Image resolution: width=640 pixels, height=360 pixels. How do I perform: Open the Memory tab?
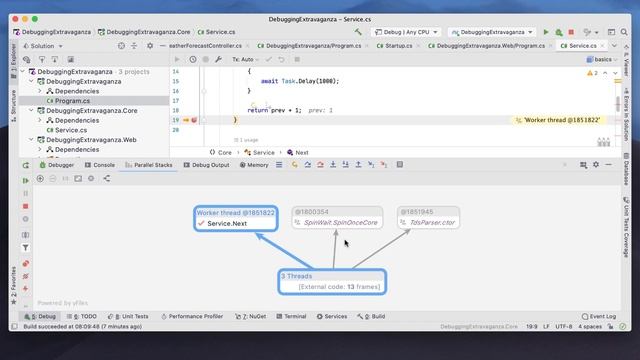[254, 165]
